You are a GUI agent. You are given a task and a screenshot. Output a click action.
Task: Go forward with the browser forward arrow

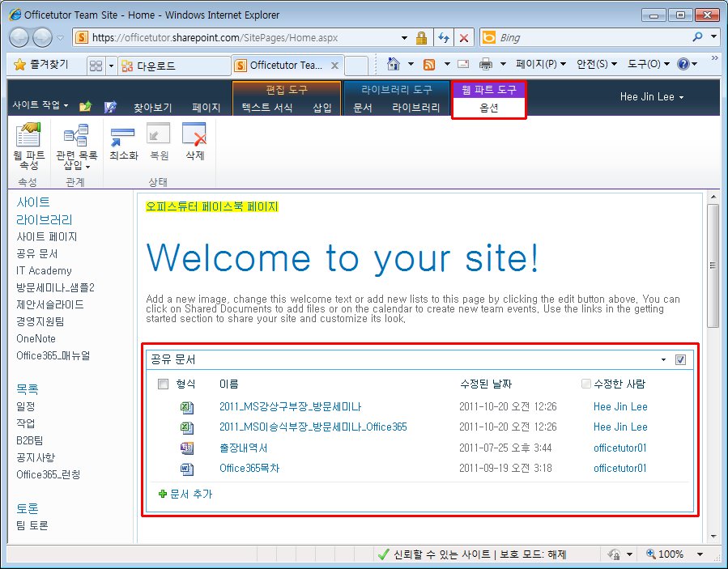(x=42, y=37)
